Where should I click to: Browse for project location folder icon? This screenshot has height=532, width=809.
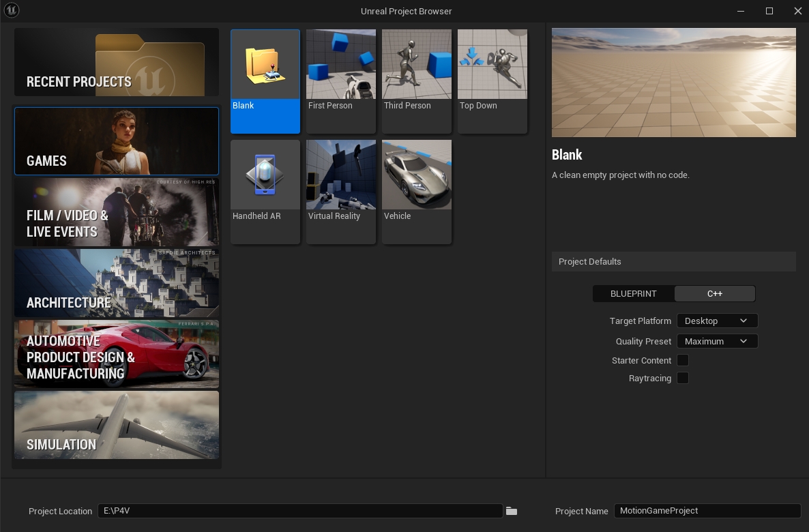(512, 511)
